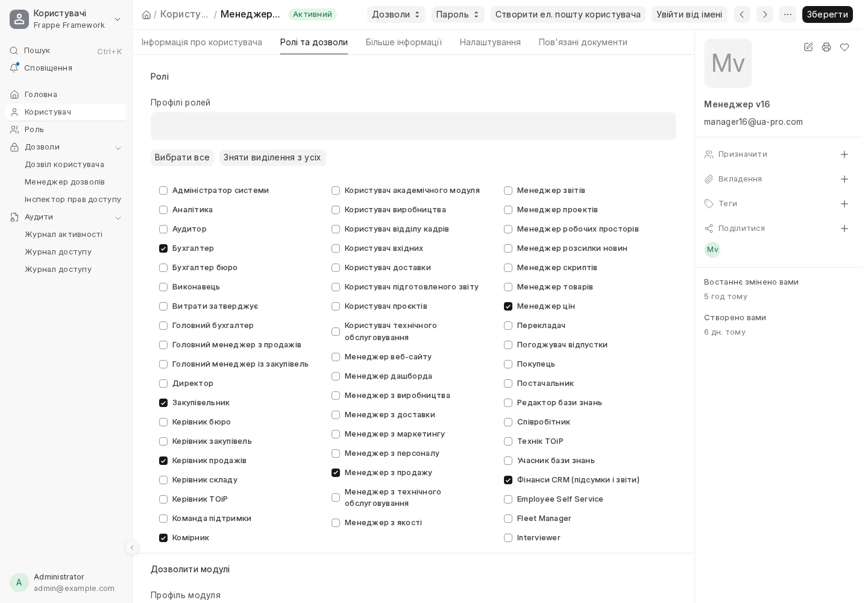868x603 pixels.
Task: Open the three-dots more actions menu
Action: 788,14
